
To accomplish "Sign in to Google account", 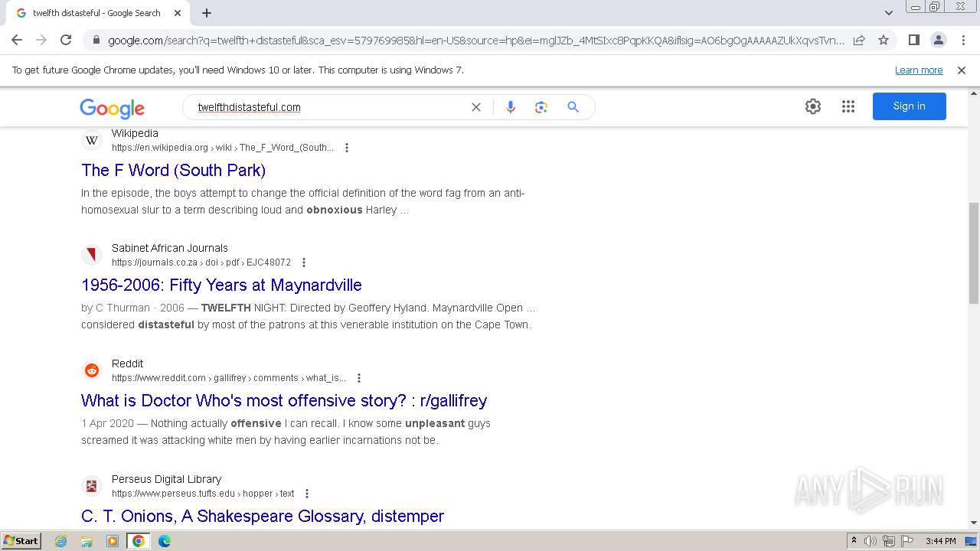I will pyautogui.click(x=910, y=106).
